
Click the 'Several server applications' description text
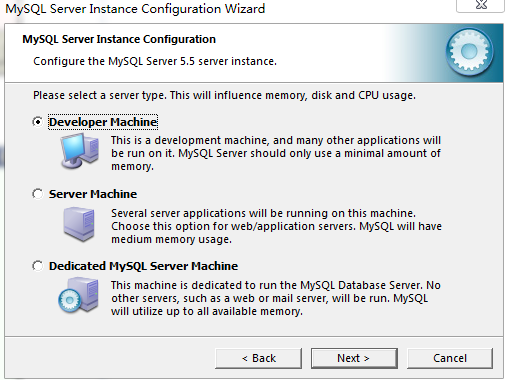pyautogui.click(x=276, y=226)
